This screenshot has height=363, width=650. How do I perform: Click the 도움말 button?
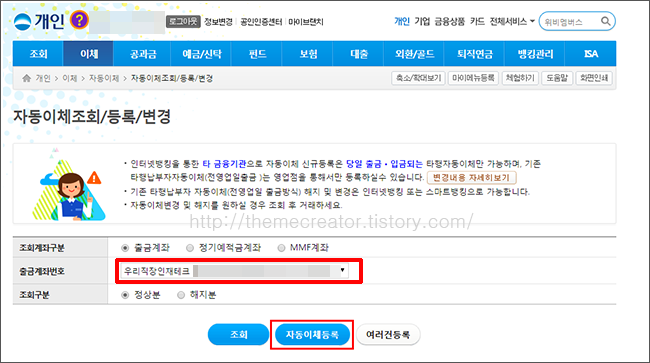pos(557,78)
